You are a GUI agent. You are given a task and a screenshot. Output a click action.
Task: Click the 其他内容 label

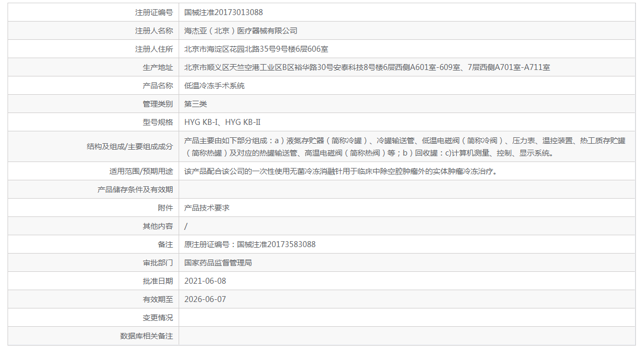click(158, 226)
